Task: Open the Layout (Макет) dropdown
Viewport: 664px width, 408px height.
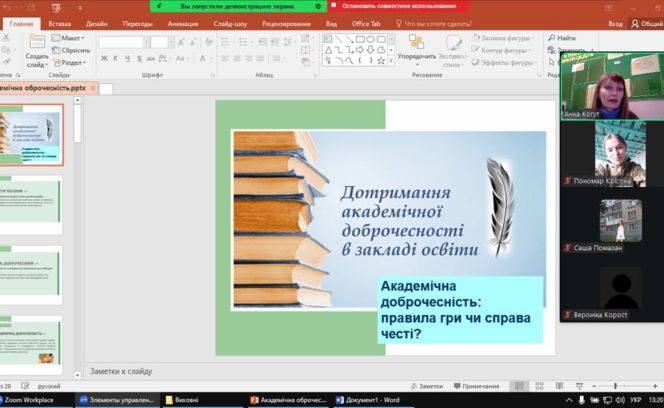Action: (71, 38)
